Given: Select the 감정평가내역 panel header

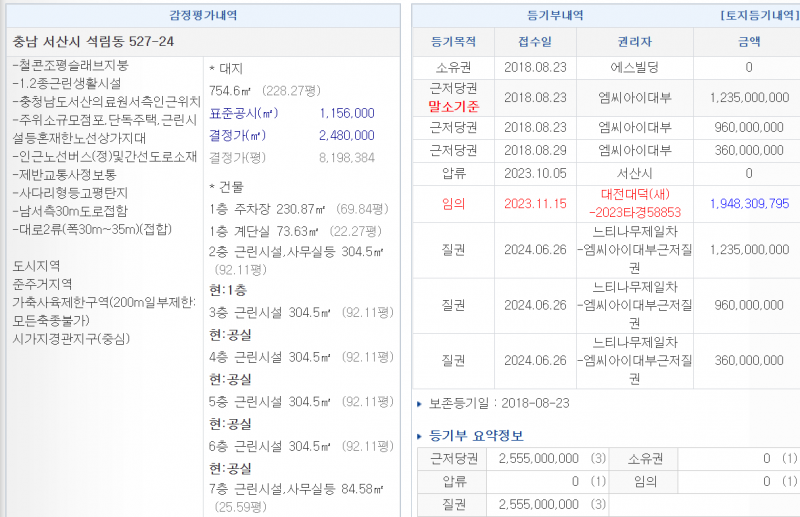Looking at the screenshot, I should 204,16.
